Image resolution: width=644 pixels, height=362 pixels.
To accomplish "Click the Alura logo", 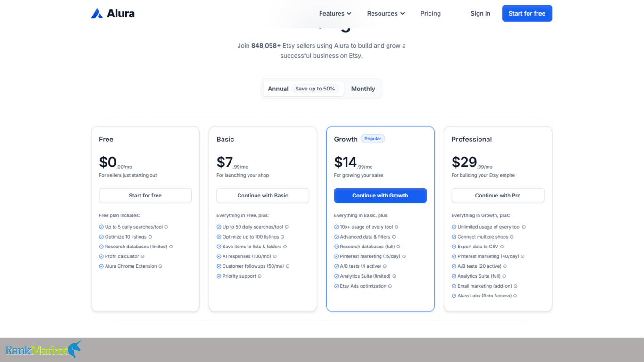I will click(x=113, y=13).
